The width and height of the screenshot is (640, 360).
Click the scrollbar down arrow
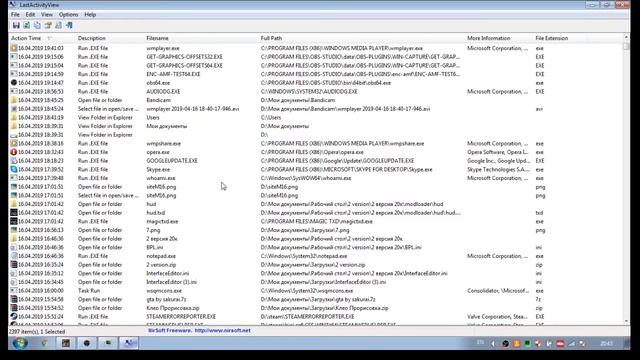626,322
